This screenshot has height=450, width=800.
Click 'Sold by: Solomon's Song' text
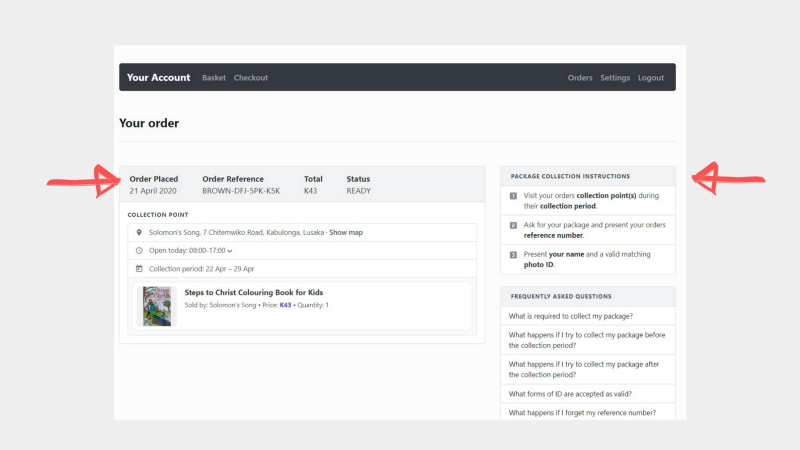coord(220,305)
